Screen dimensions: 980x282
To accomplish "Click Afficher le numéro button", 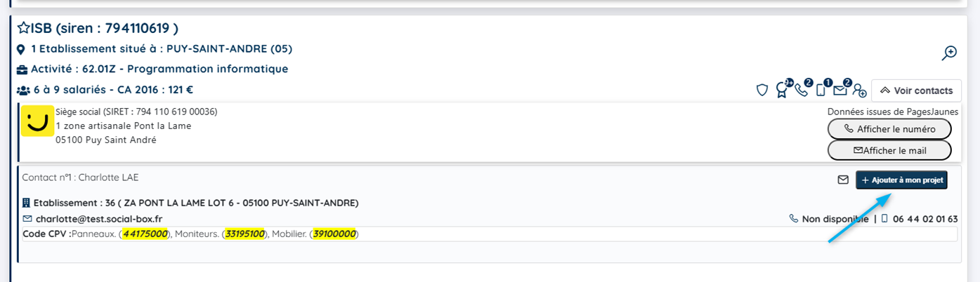I will coord(889,129).
